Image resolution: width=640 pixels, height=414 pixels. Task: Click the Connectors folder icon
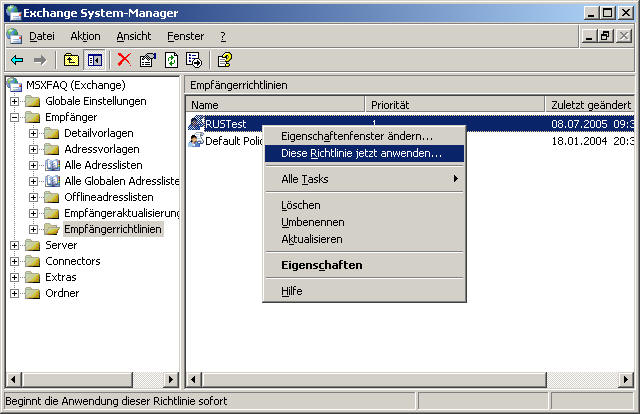(33, 261)
